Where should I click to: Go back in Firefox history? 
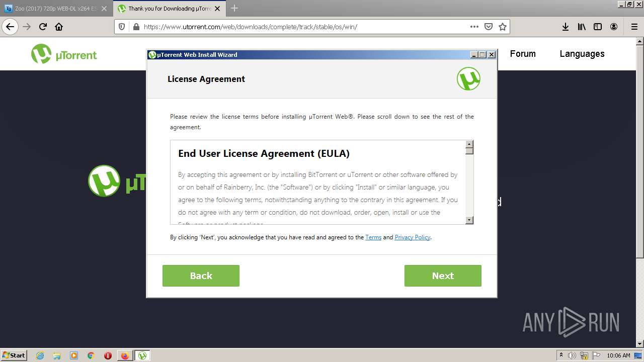[x=10, y=27]
